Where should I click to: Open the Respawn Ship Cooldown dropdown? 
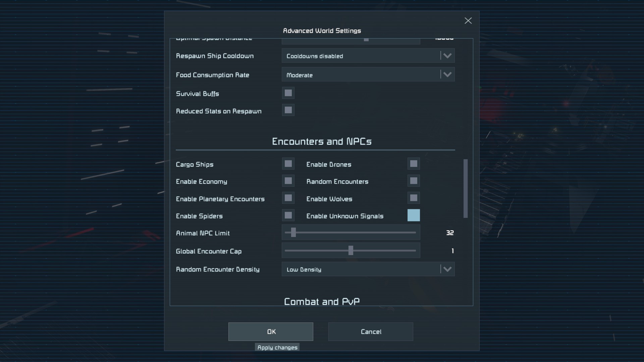click(x=368, y=56)
